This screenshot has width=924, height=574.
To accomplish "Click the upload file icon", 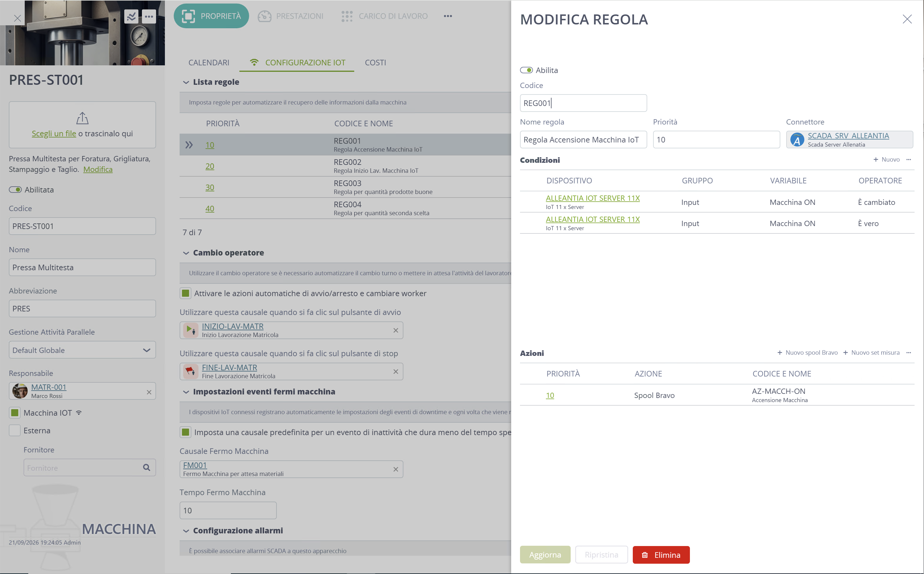I will click(82, 118).
